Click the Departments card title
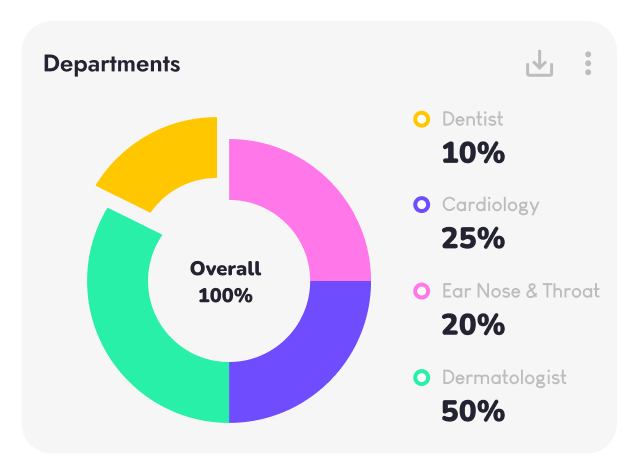 (112, 64)
